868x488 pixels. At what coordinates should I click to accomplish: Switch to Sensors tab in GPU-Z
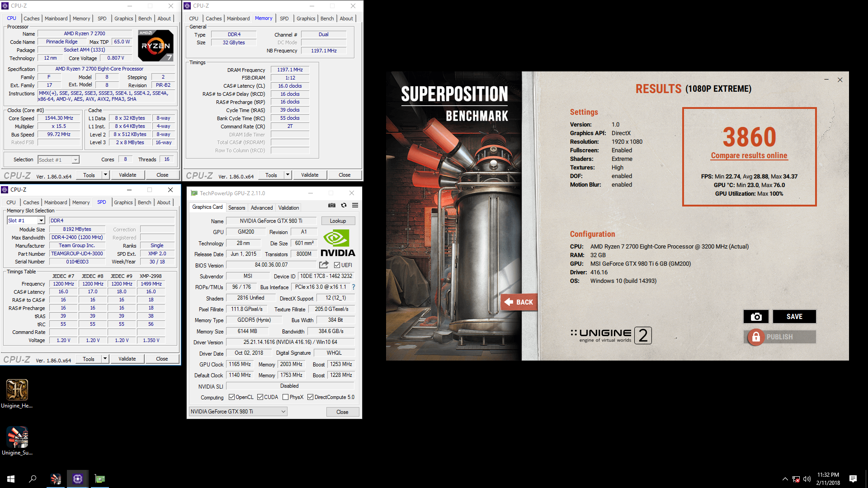(236, 208)
